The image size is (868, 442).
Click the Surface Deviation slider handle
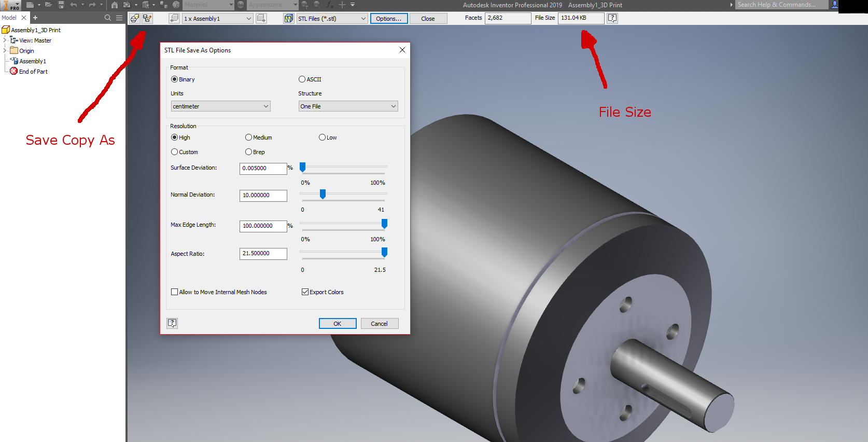click(303, 167)
